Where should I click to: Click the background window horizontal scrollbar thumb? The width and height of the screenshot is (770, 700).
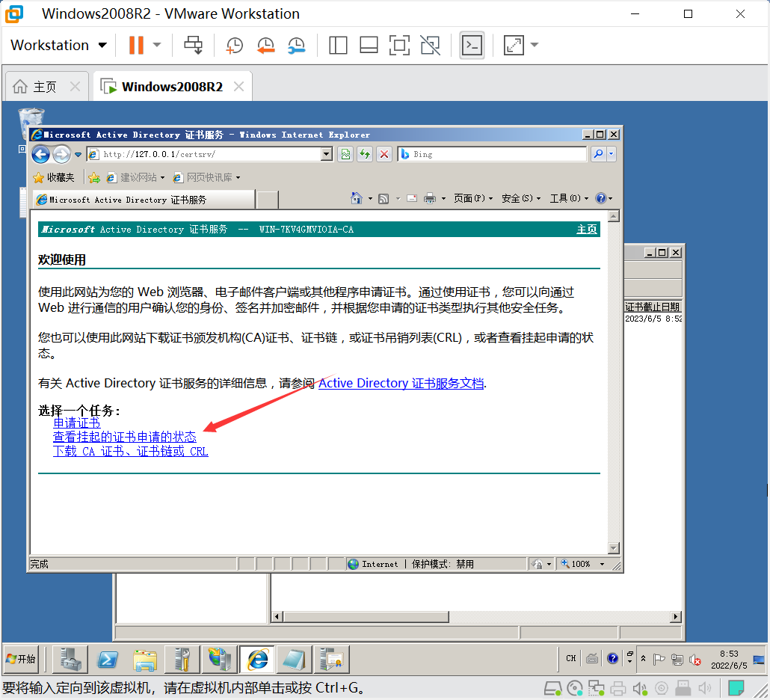coord(366,616)
